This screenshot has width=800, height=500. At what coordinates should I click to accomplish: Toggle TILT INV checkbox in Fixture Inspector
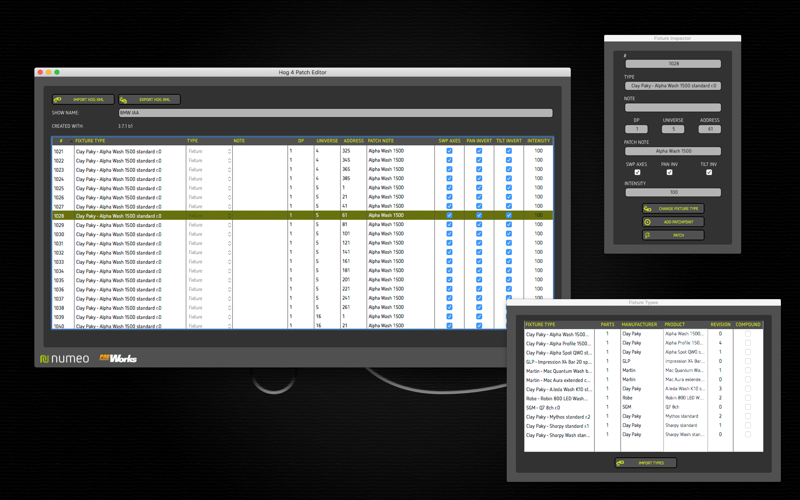[709, 172]
